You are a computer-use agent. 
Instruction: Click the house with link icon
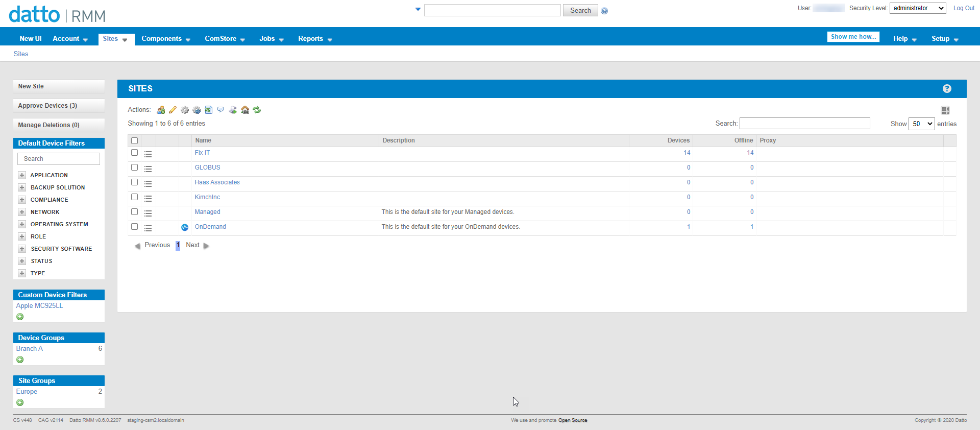(245, 110)
